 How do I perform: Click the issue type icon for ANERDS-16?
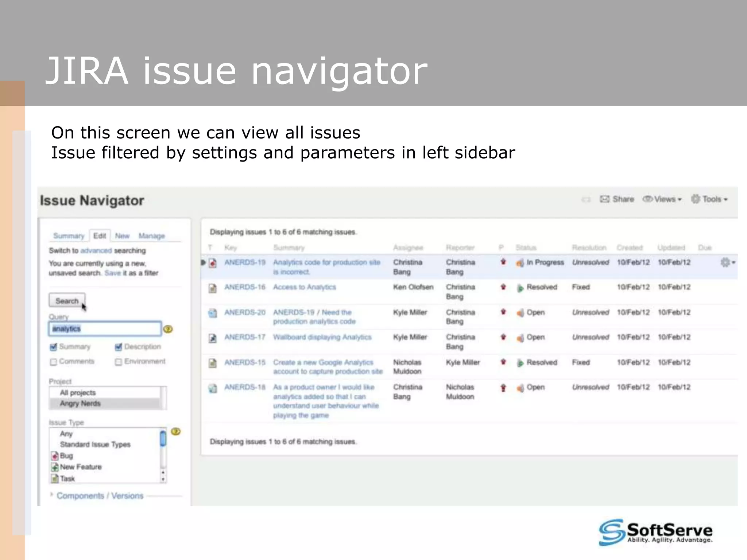click(x=213, y=288)
